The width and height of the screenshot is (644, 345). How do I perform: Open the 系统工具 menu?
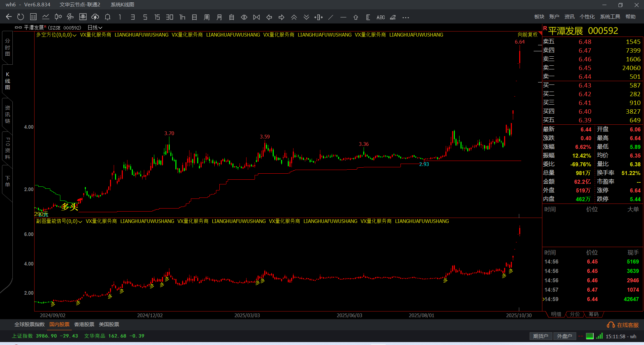[x=610, y=17]
